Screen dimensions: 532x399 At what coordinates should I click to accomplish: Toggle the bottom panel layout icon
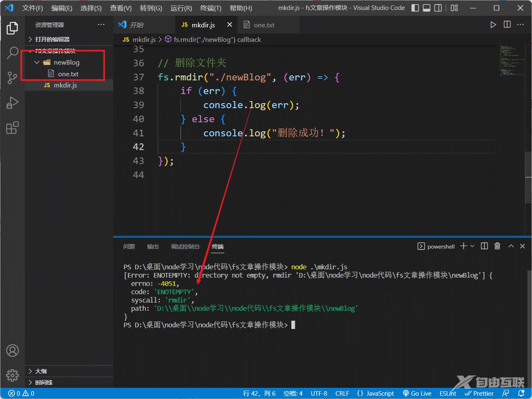point(426,8)
